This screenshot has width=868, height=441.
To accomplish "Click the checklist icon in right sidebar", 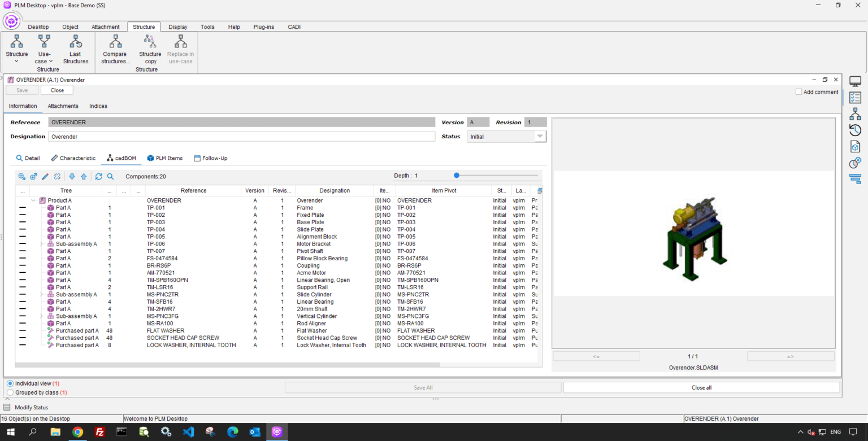I will point(855,98).
